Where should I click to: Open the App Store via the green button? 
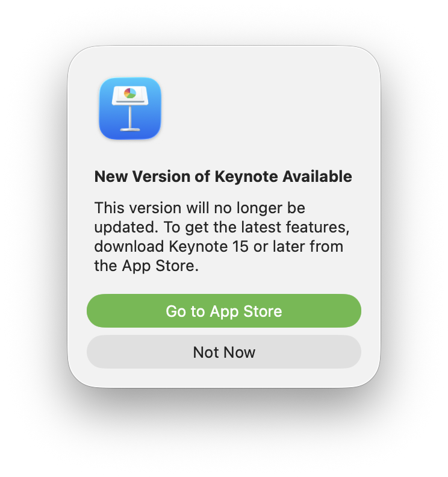[x=224, y=311]
